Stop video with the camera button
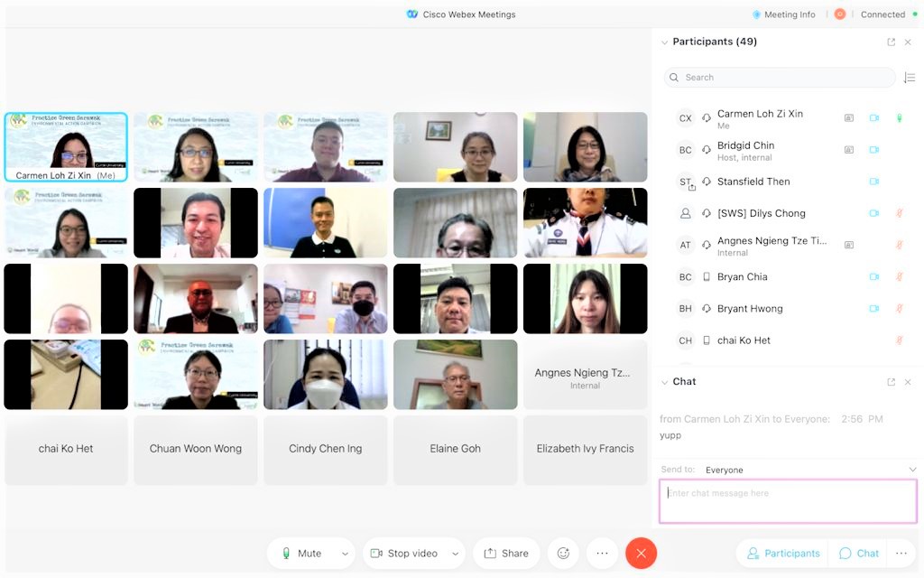 point(403,554)
